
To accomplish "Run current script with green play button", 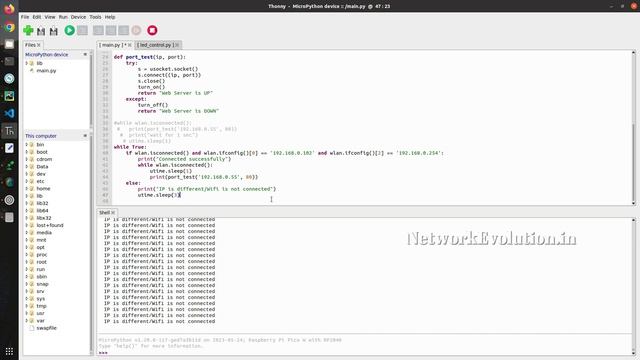I will click(x=69, y=30).
